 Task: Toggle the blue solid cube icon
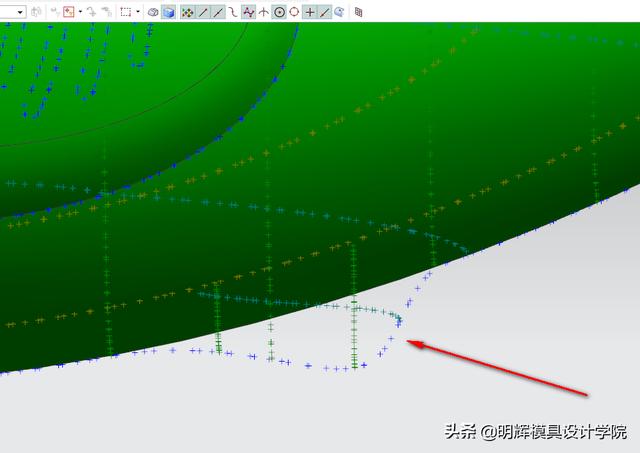point(169,12)
